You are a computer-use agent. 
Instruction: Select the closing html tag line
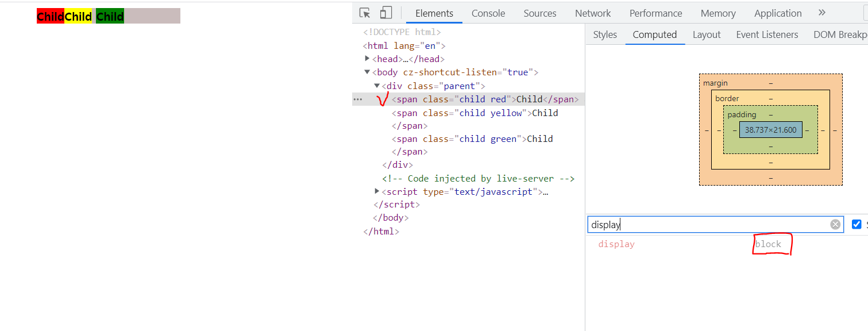tap(381, 232)
